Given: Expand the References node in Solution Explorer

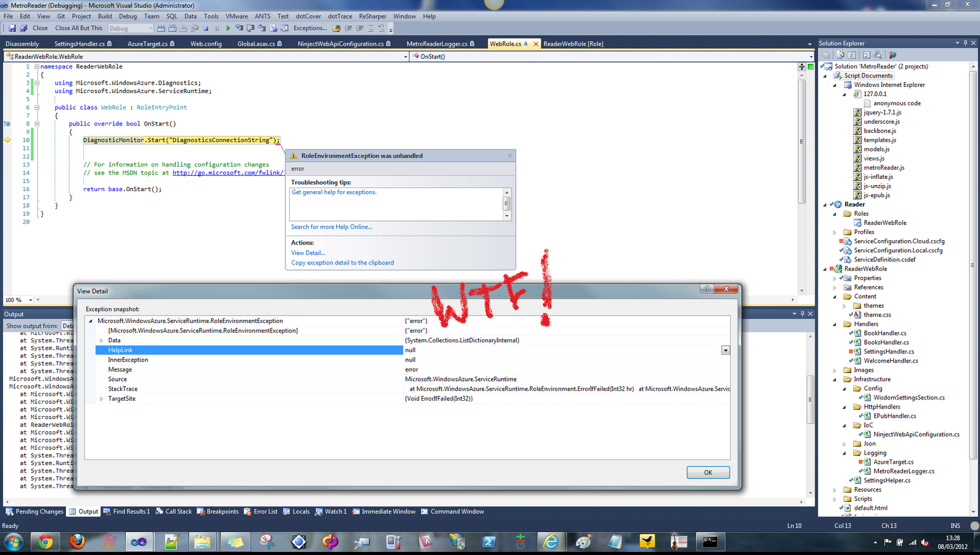Looking at the screenshot, I should tap(835, 287).
